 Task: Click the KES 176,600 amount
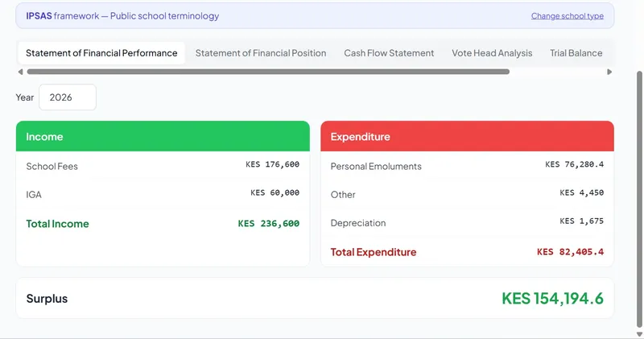pyautogui.click(x=272, y=164)
